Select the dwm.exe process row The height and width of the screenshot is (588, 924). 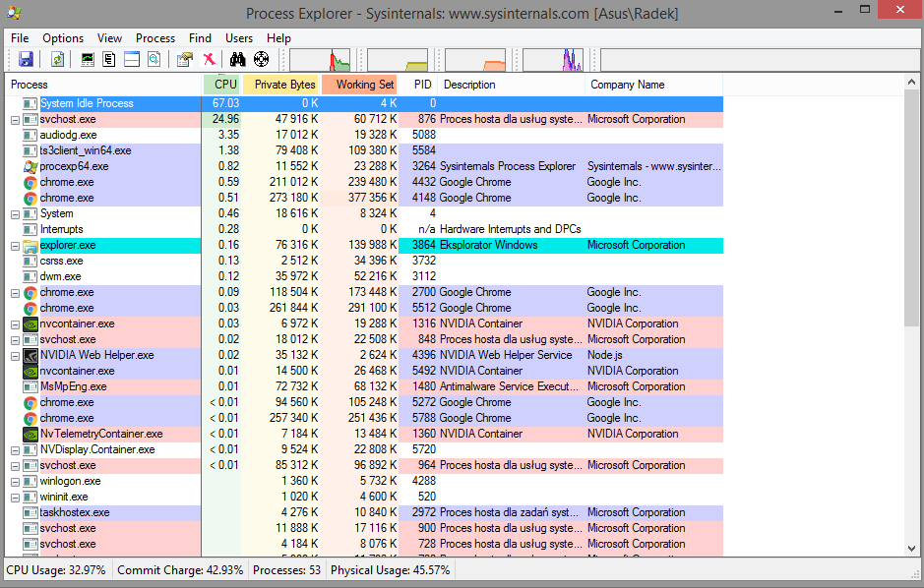point(364,276)
